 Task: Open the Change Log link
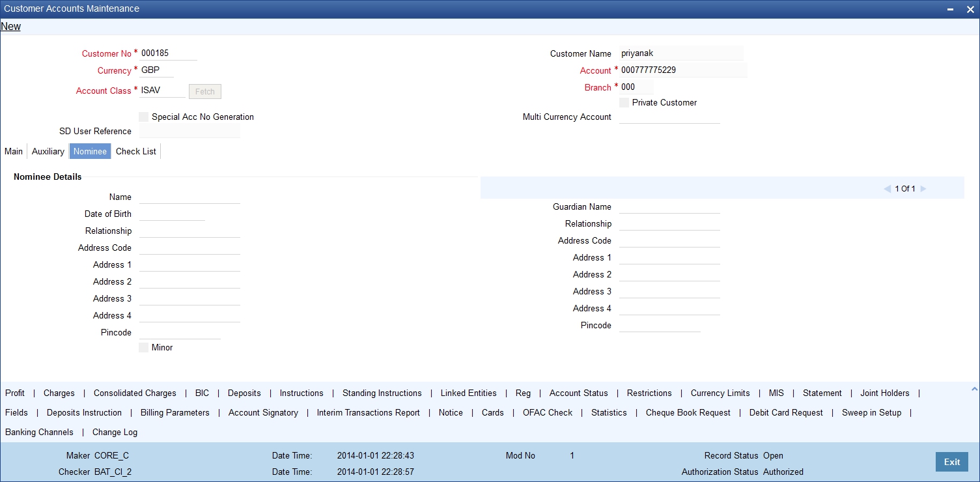tap(115, 432)
